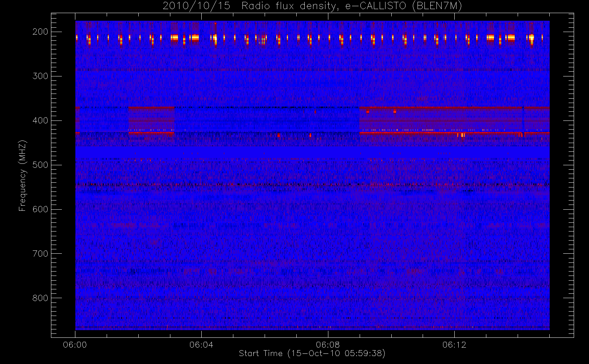Select the 800 frequency tick label

[40, 298]
